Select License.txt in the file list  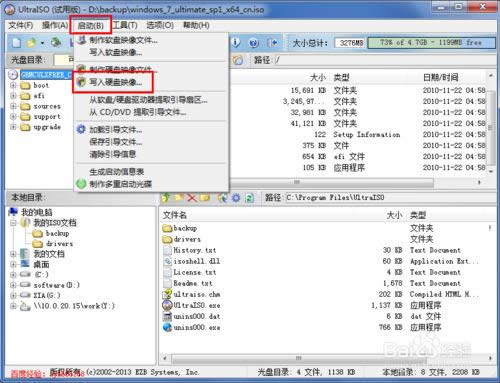195,272
